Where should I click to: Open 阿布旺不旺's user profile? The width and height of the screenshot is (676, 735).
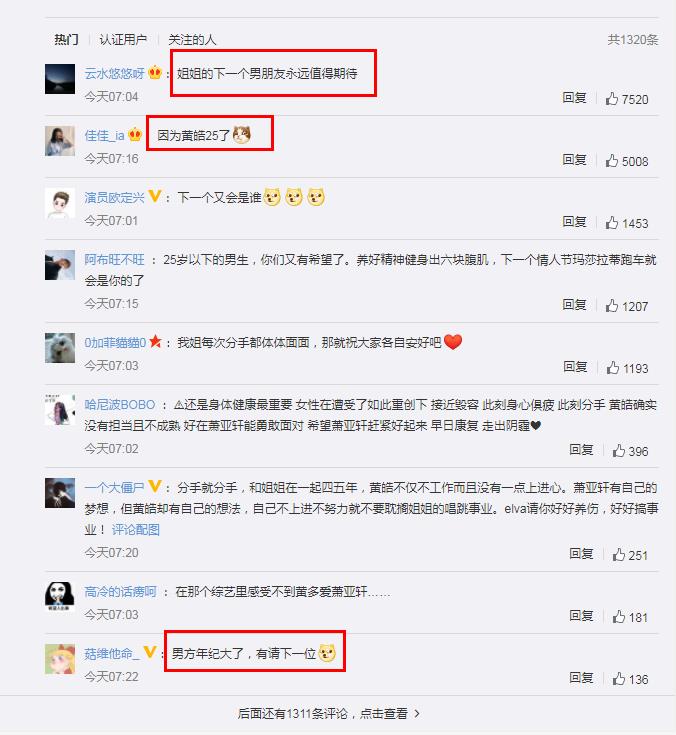114,260
